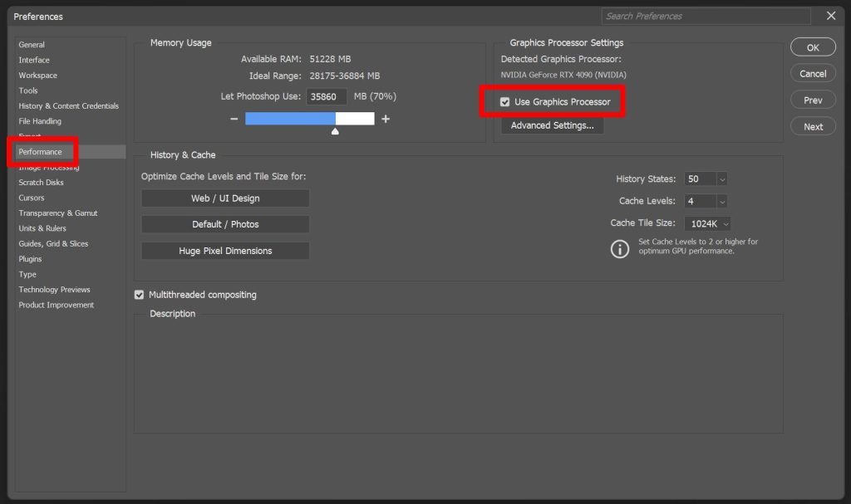The width and height of the screenshot is (851, 504).
Task: Click the minus icon of memory slider
Action: pos(234,119)
